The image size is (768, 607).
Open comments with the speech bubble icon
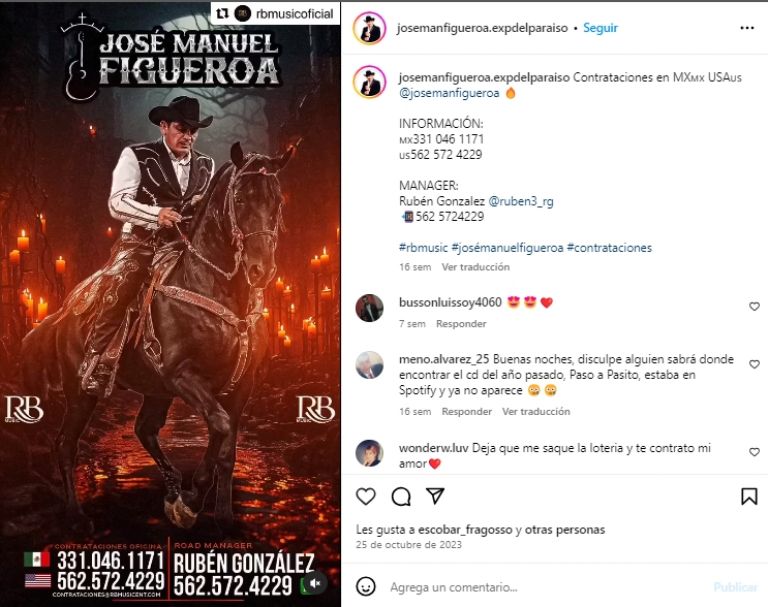click(x=401, y=496)
